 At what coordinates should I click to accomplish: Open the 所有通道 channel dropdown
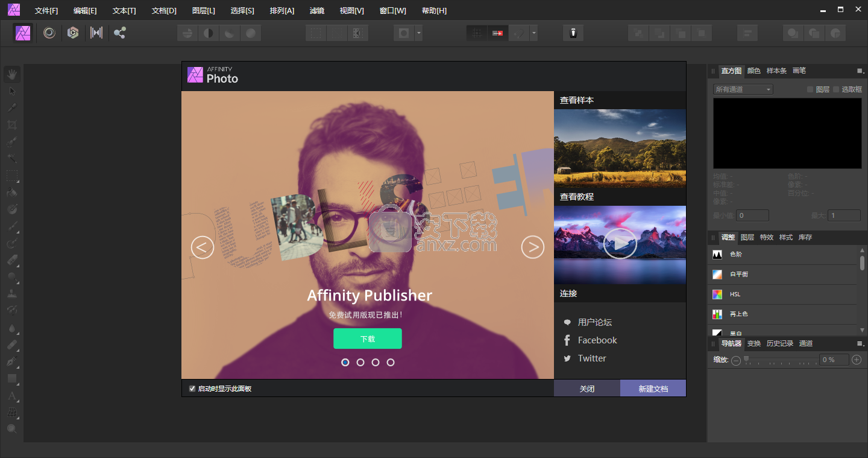tap(743, 89)
